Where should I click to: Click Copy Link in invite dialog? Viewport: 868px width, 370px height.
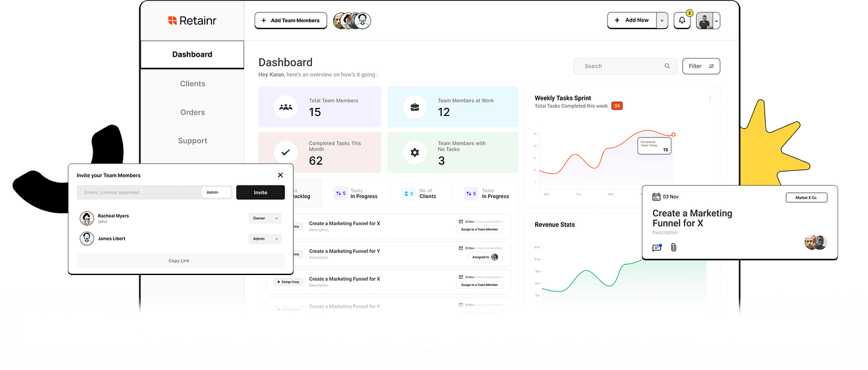point(180,261)
